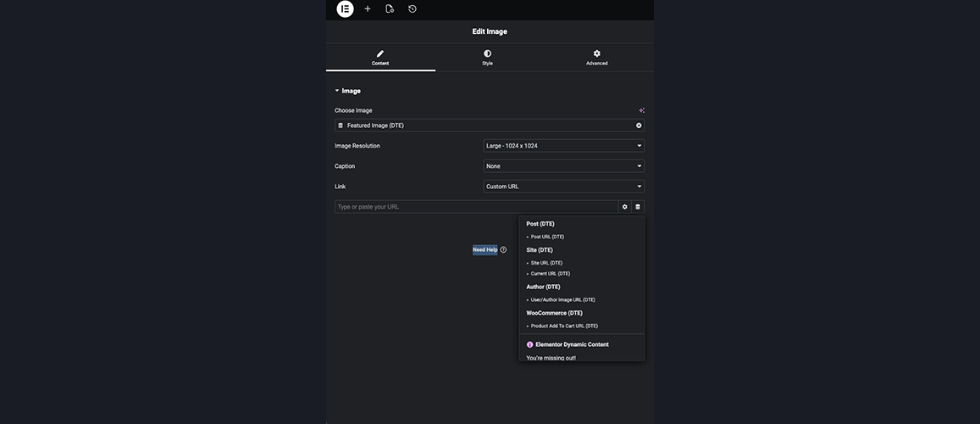Click the Elementor logo button
Screen dimensions: 980x424
[345, 8]
